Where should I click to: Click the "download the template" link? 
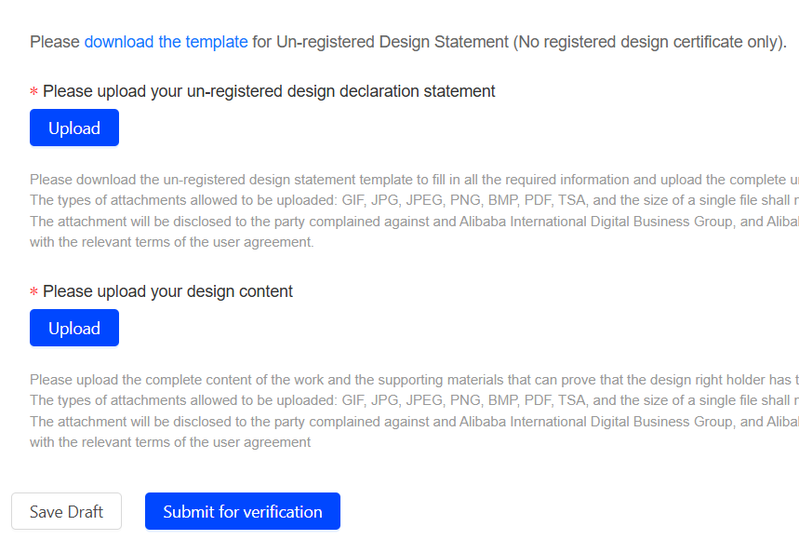coord(166,42)
